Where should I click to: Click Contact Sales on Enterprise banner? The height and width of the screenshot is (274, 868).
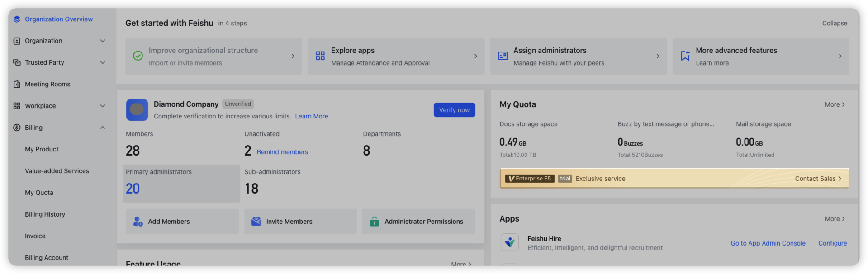817,179
